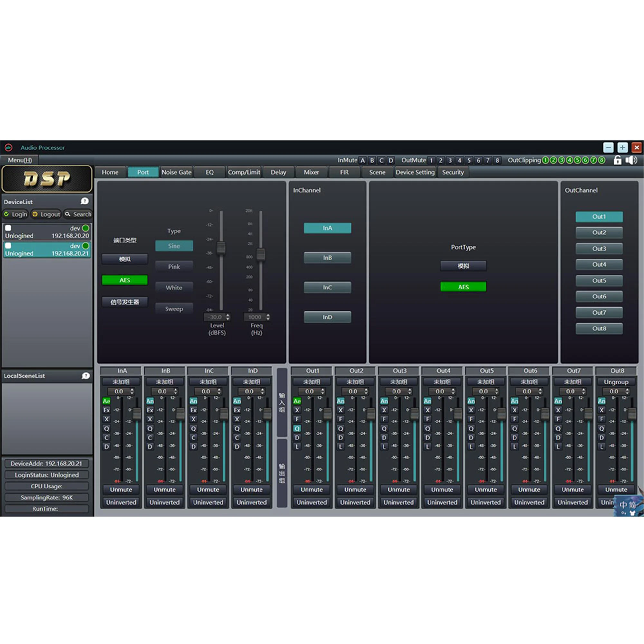Click the Out1 gain stepper arrow
Screen dimensions: 644x644
pyautogui.click(x=322, y=391)
